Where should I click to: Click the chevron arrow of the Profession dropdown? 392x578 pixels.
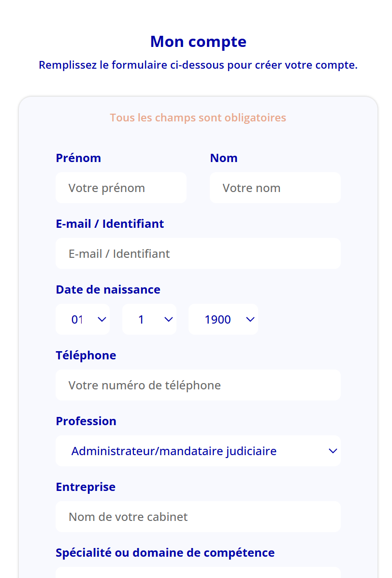point(333,451)
